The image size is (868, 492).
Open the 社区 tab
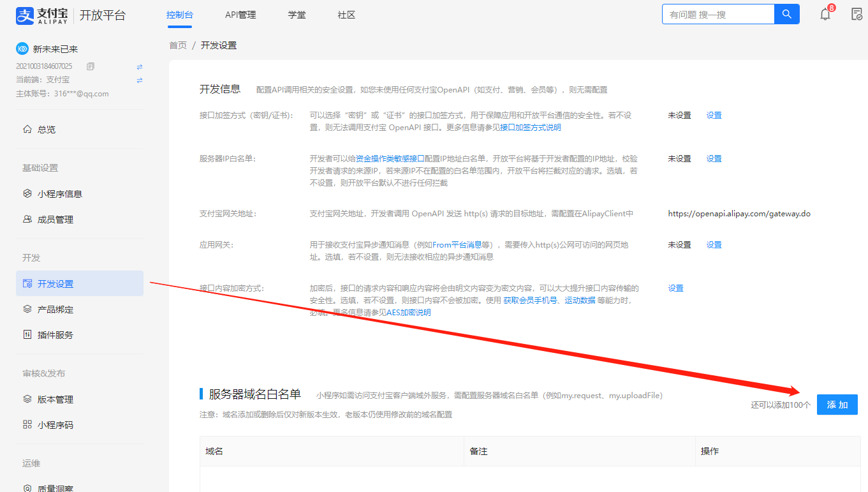tap(346, 15)
